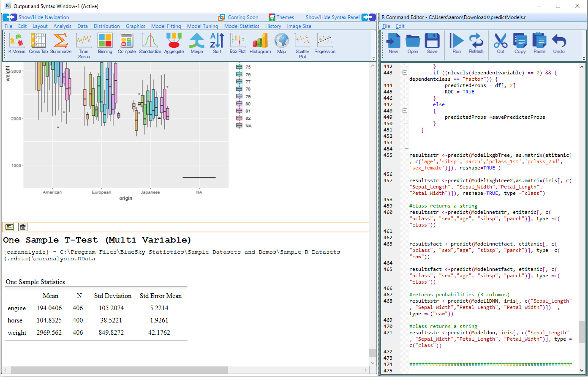This screenshot has height=377, width=588.
Task: Clear output using the trash icon
Action: click(x=22, y=227)
